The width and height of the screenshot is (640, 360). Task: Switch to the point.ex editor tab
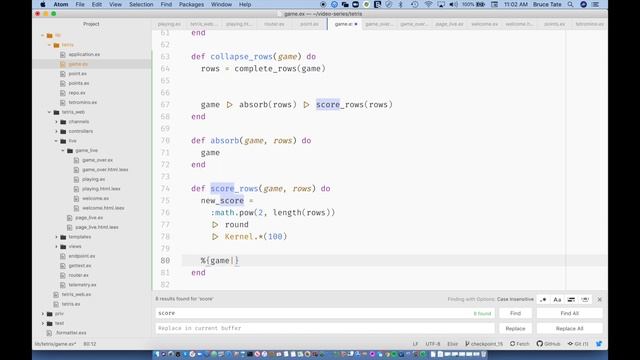[x=309, y=24]
